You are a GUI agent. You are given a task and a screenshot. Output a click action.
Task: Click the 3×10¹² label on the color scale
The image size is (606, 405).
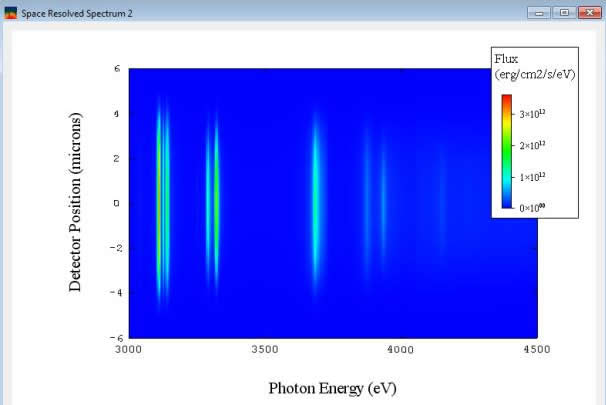(x=533, y=115)
